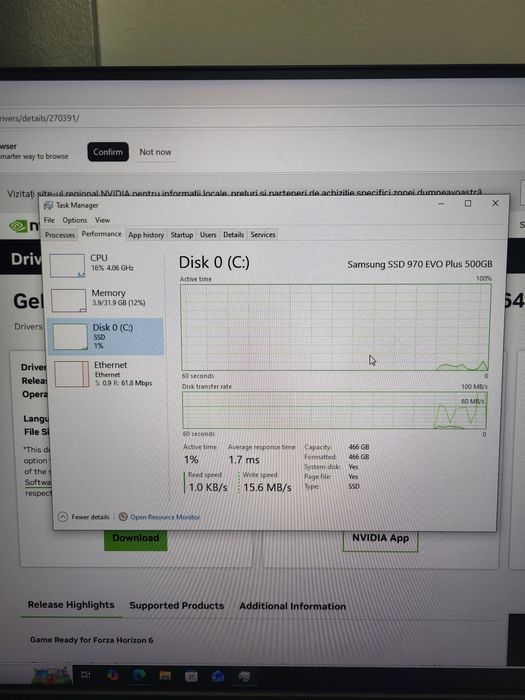Image resolution: width=525 pixels, height=700 pixels.
Task: Open the Release Highlights tab on NVIDIA page
Action: pyautogui.click(x=71, y=605)
